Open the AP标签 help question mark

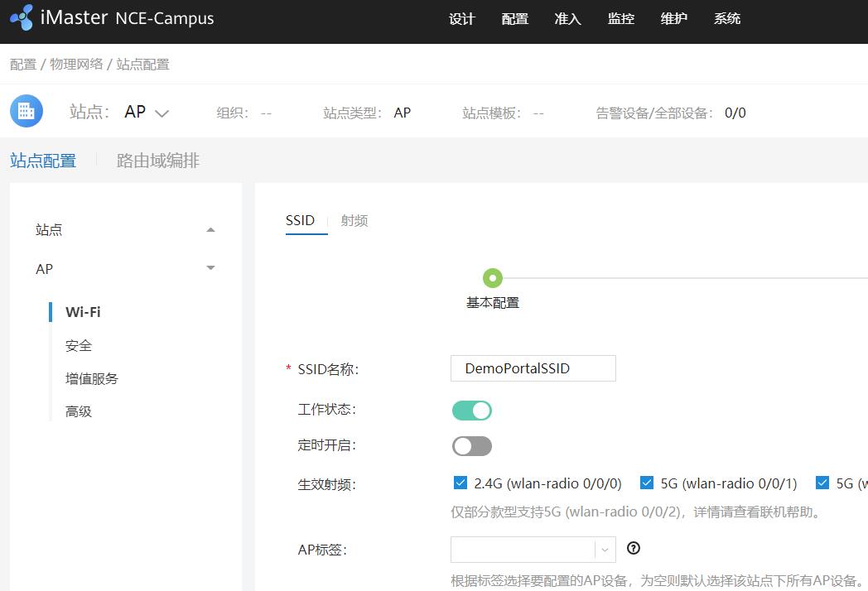pyautogui.click(x=634, y=548)
